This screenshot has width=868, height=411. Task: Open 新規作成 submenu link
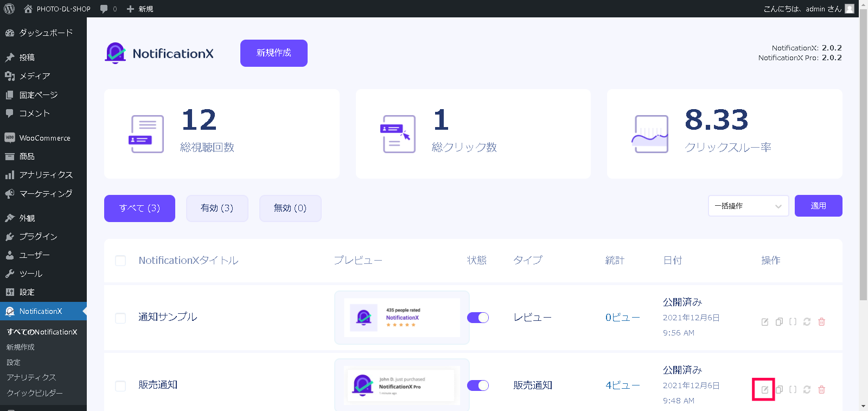coord(21,347)
